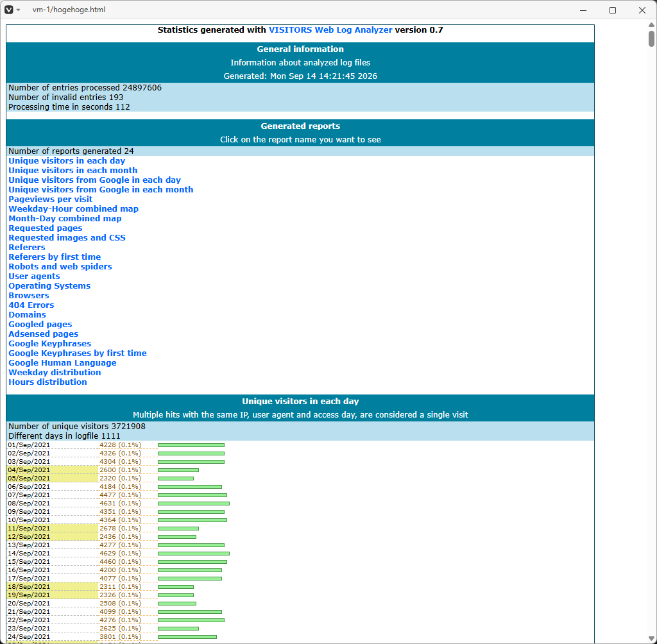Open Requested images and CSS report
Screen dimensions: 657x644
point(67,238)
